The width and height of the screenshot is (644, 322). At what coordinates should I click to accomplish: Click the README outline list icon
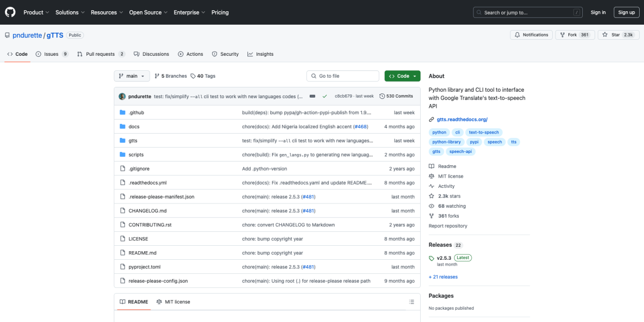[x=412, y=302]
